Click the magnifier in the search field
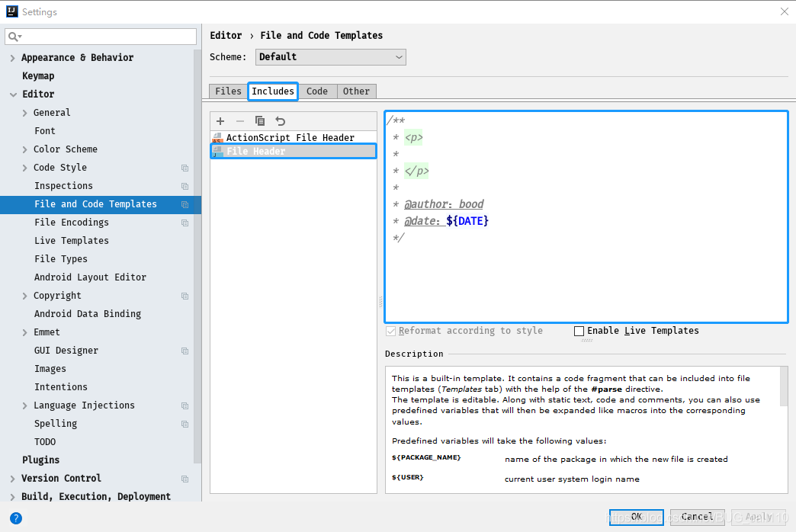This screenshot has height=532, width=796. pyautogui.click(x=13, y=36)
